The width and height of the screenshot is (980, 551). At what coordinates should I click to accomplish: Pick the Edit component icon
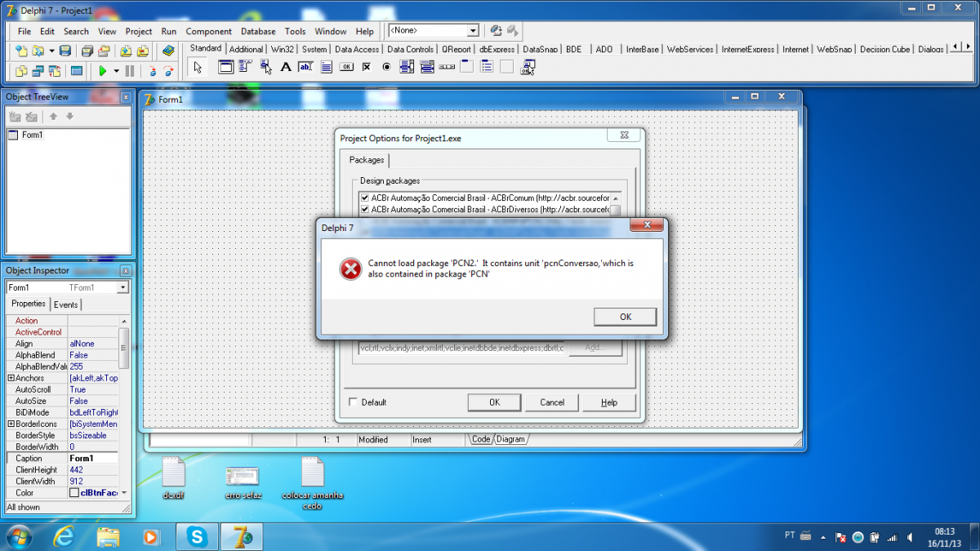point(306,68)
